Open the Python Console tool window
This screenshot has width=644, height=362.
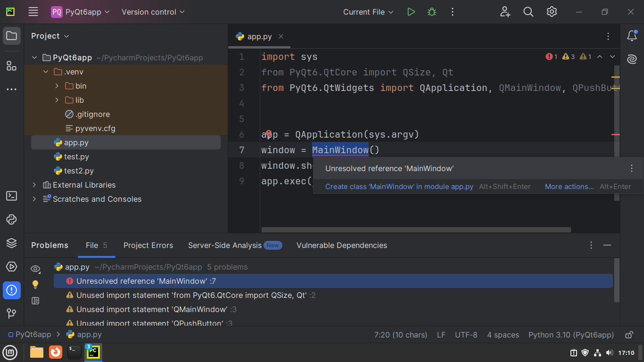pyautogui.click(x=12, y=220)
